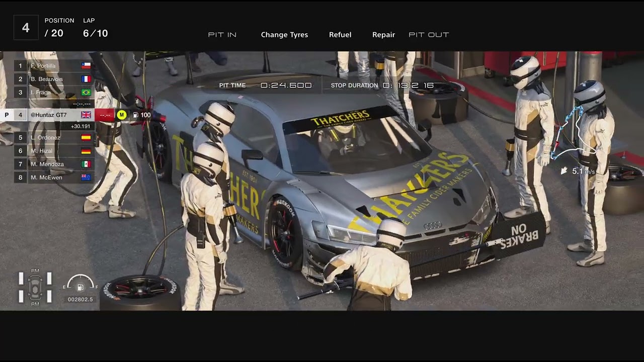Click the front-right tyre wear bar
644x362 pixels.
(49, 279)
